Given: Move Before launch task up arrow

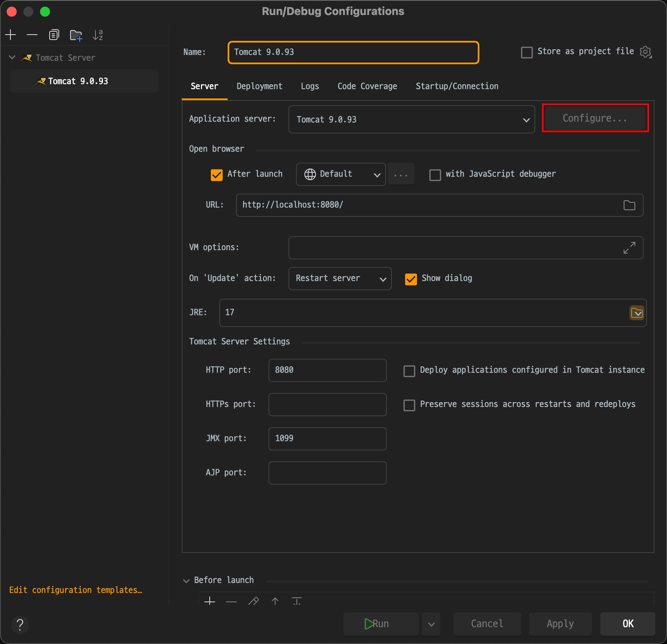Looking at the screenshot, I should click(x=275, y=601).
